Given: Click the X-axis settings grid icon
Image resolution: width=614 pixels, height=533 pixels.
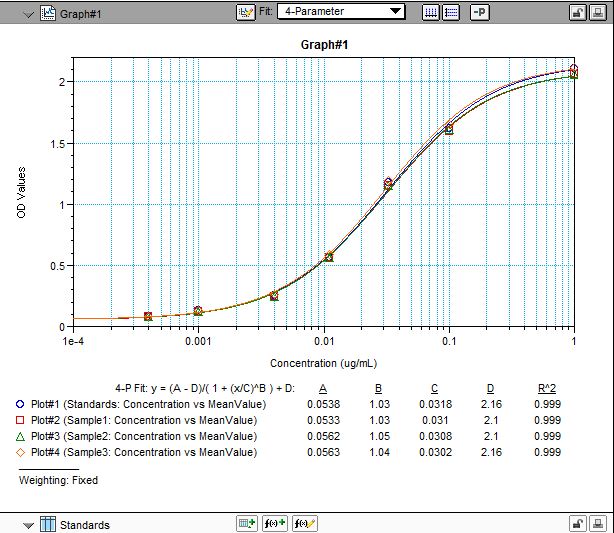Looking at the screenshot, I should pyautogui.click(x=431, y=13).
